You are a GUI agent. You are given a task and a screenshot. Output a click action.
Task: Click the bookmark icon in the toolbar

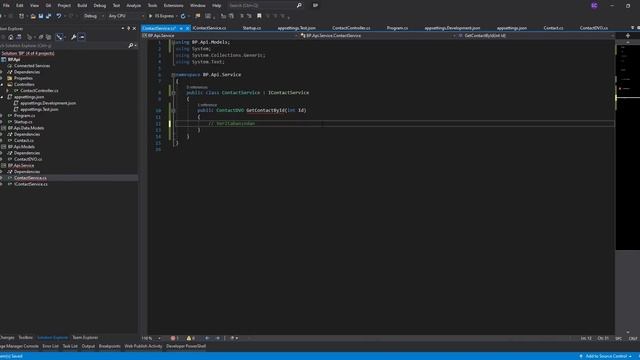[x=259, y=16]
